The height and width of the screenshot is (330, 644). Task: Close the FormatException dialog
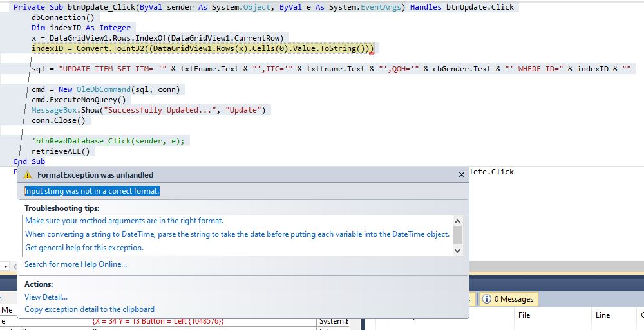pos(461,175)
